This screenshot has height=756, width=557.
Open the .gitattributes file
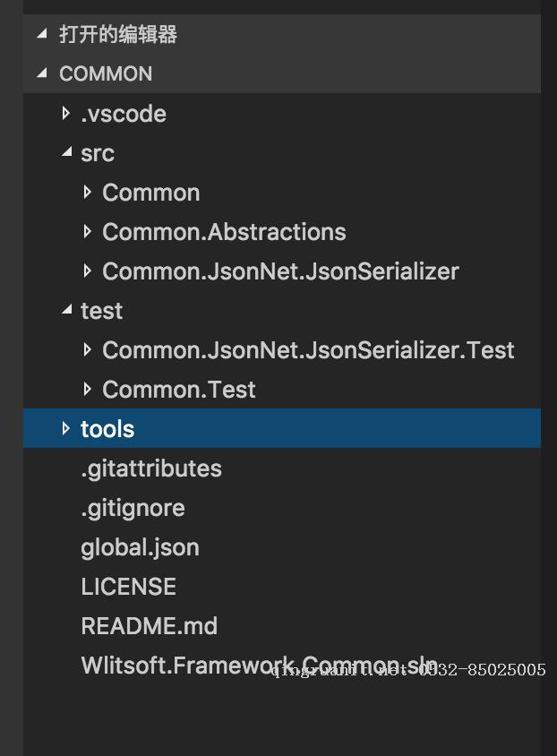click(x=150, y=468)
